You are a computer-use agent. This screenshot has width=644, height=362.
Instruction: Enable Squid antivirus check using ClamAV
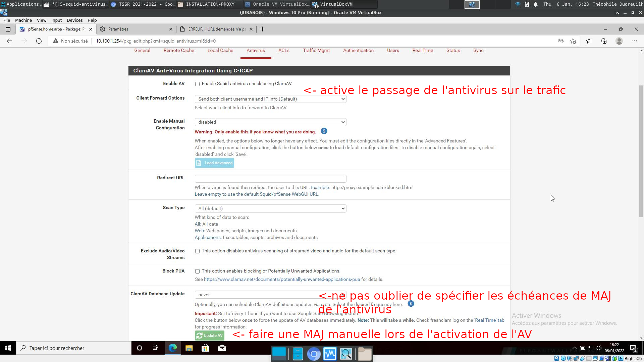197,84
